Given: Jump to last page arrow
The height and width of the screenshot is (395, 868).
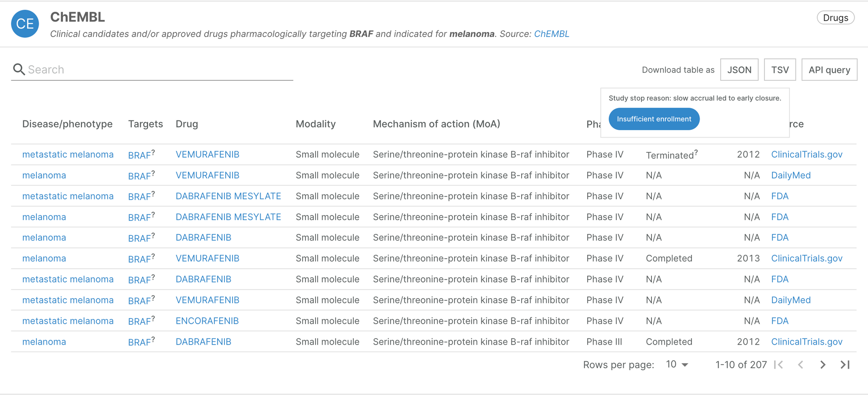Looking at the screenshot, I should tap(845, 365).
